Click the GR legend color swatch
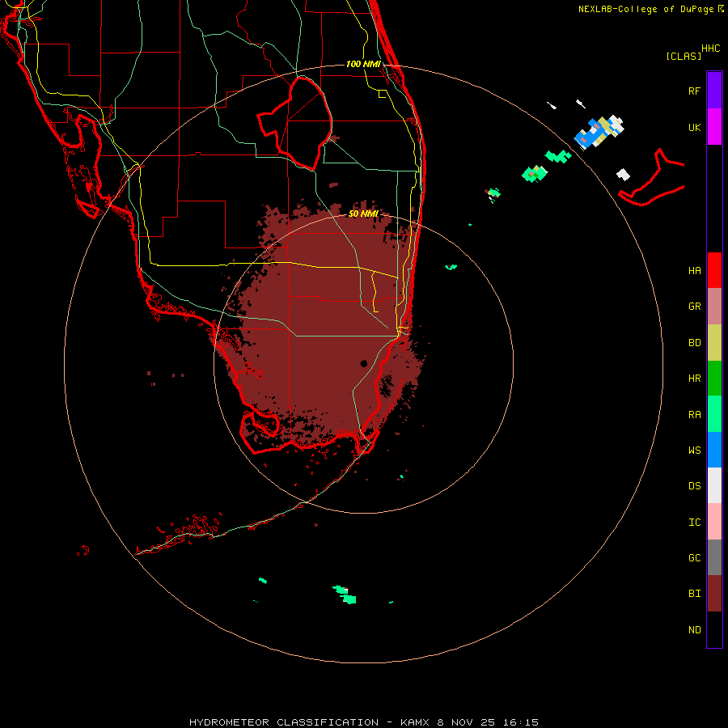This screenshot has width=728, height=728. [x=714, y=307]
